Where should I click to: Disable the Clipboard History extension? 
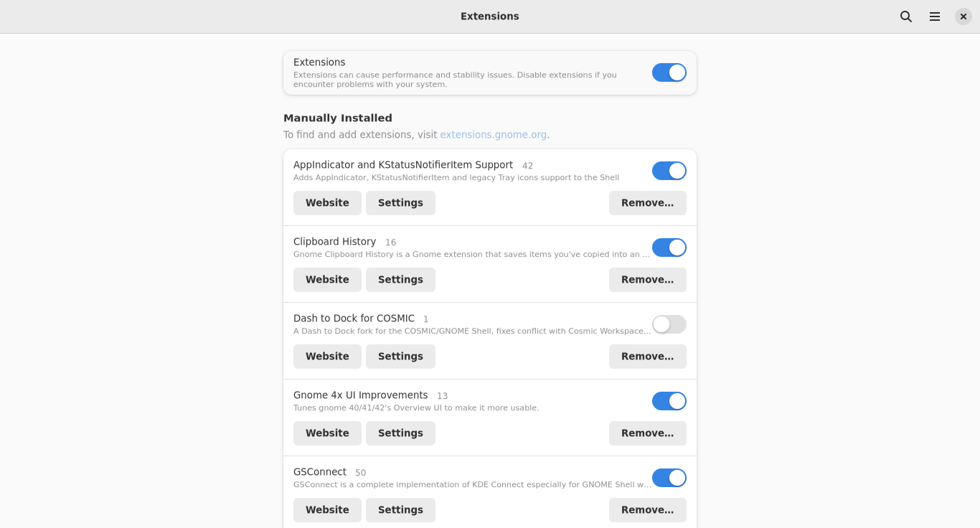[x=669, y=247]
